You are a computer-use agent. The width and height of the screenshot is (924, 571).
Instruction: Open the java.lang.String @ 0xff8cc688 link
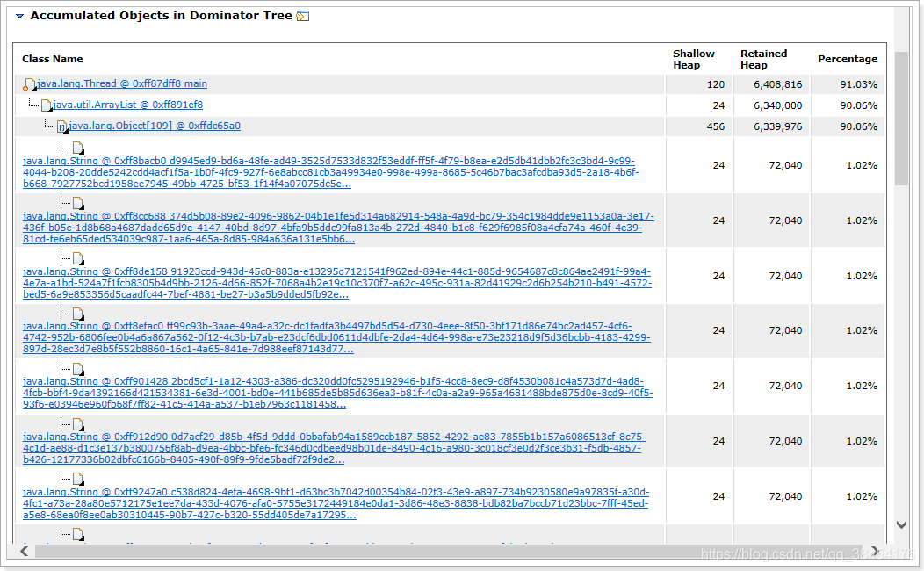338,228
